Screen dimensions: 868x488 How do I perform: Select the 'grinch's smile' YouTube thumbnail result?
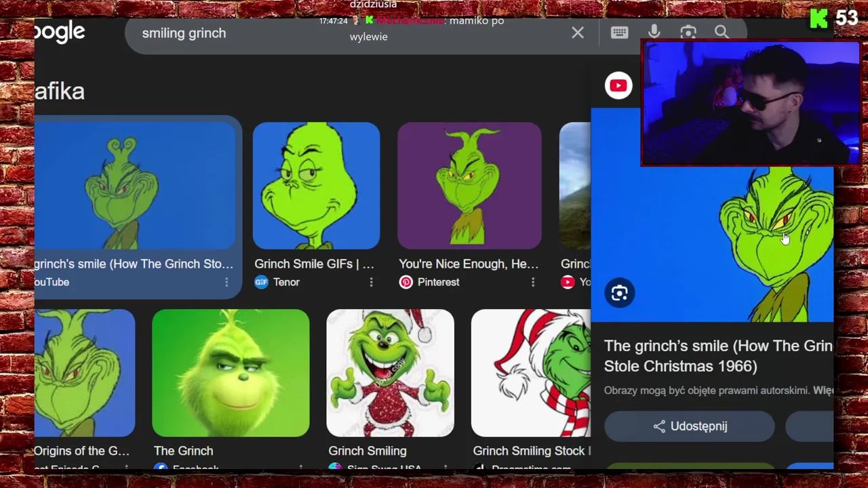coord(135,186)
